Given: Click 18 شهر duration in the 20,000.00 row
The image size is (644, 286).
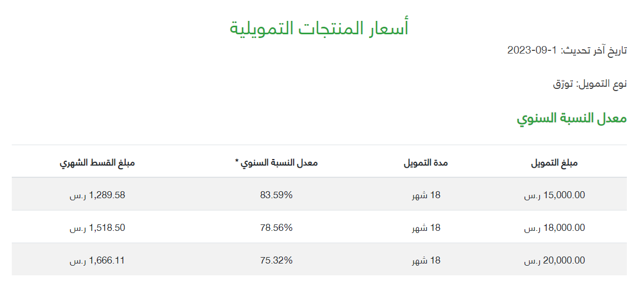Looking at the screenshot, I should coord(426,261).
